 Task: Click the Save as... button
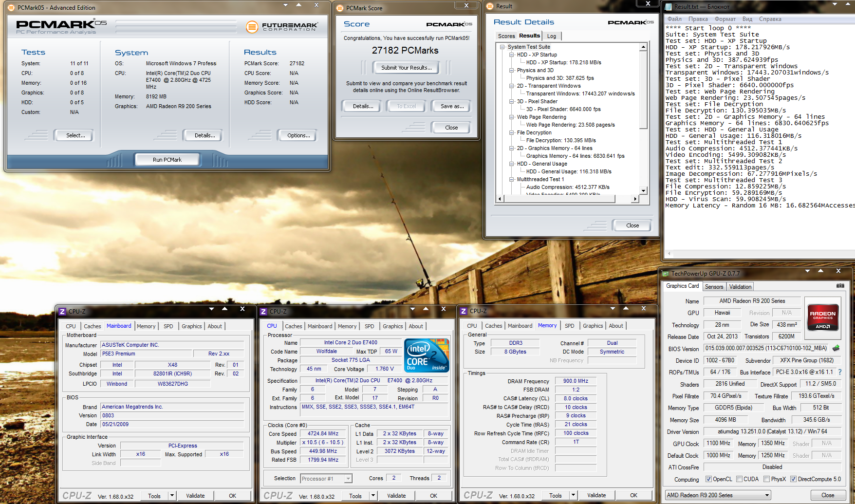click(451, 106)
